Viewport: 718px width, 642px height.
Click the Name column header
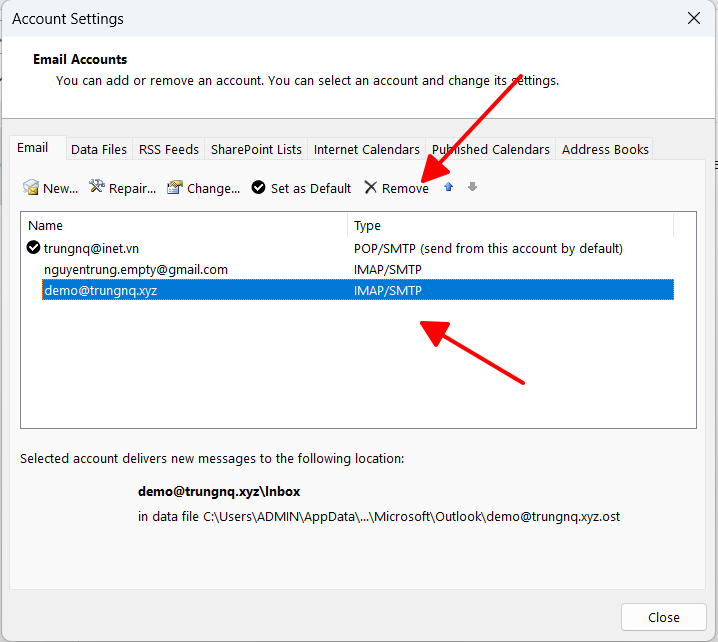(x=184, y=225)
